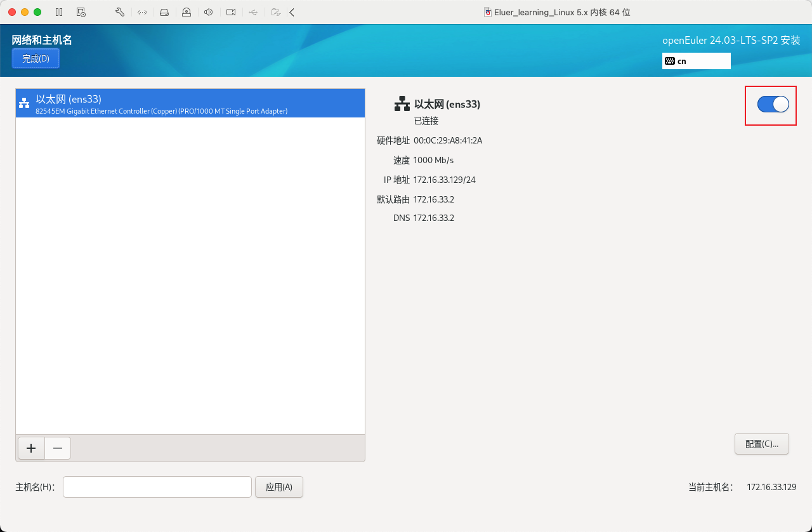Click the CD/DVD drive toolbar icon
Image resolution: width=812 pixels, height=532 pixels.
[x=187, y=12]
